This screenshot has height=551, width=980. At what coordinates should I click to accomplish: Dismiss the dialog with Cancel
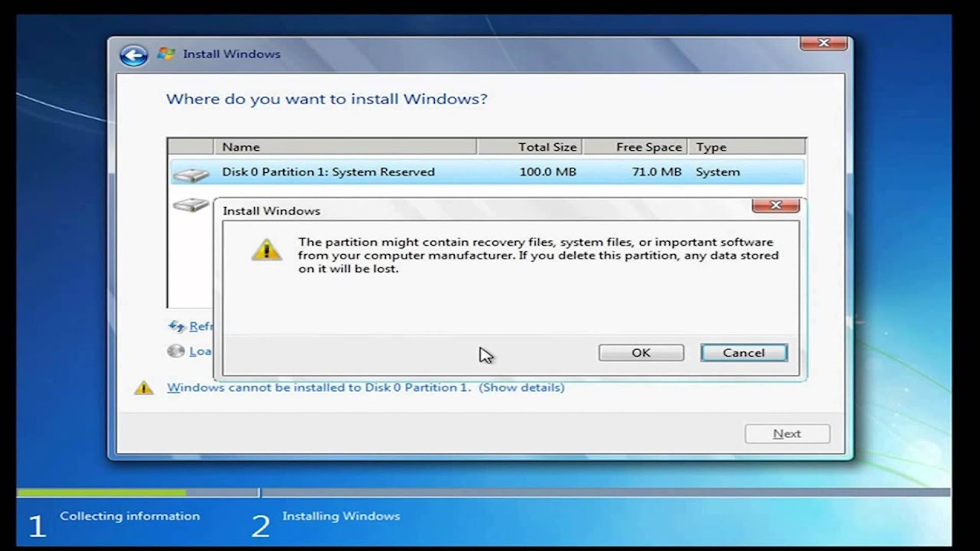click(x=743, y=353)
